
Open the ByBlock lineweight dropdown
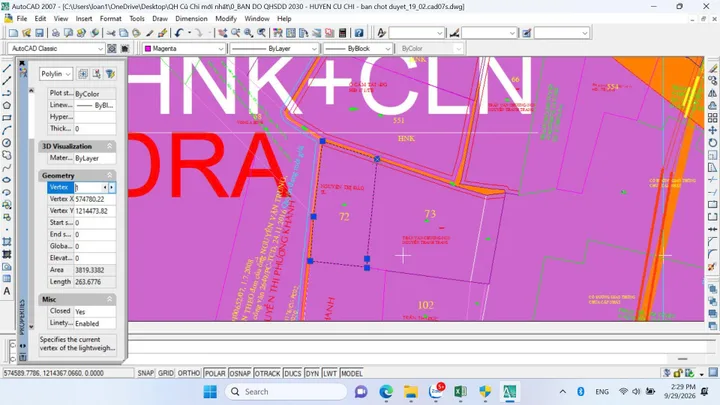(388, 49)
